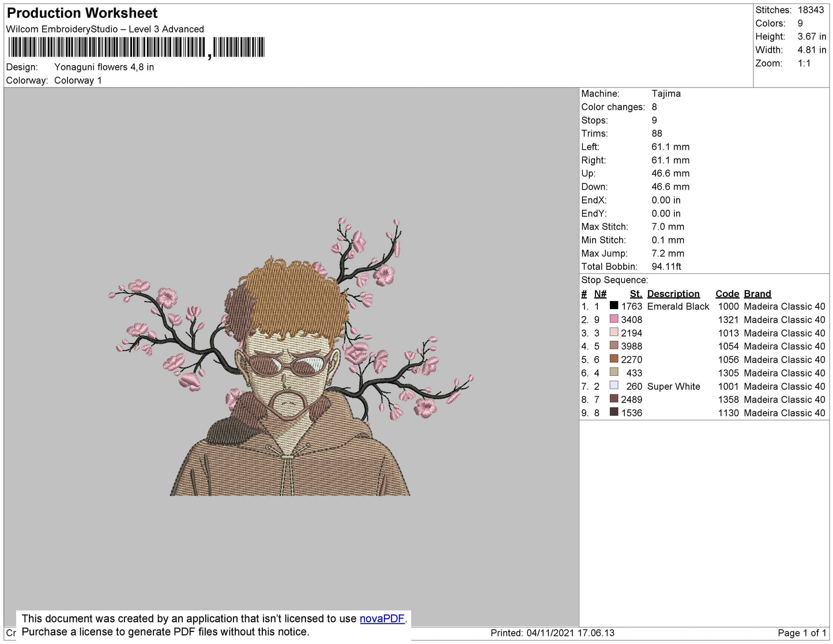Image resolution: width=833 pixels, height=644 pixels.
Task: Click the Production Worksheet title
Action: pos(82,13)
